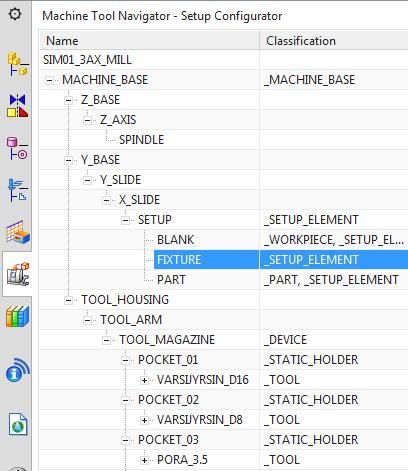
Task: Open the Web Browser sidebar icon
Action: [18, 424]
